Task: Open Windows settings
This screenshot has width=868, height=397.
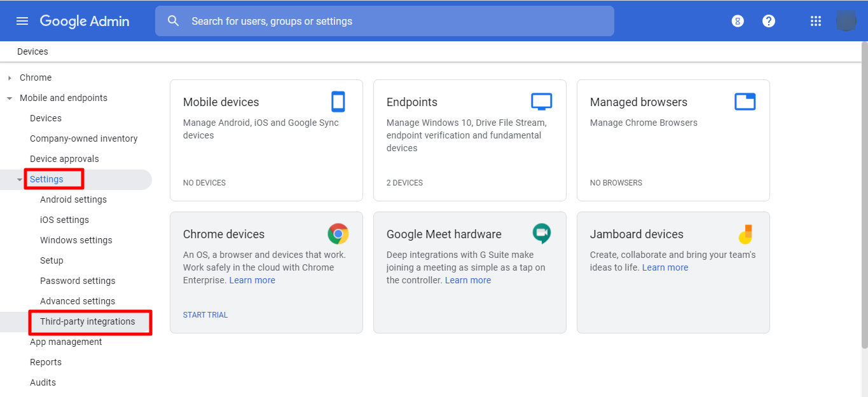Action: point(76,240)
